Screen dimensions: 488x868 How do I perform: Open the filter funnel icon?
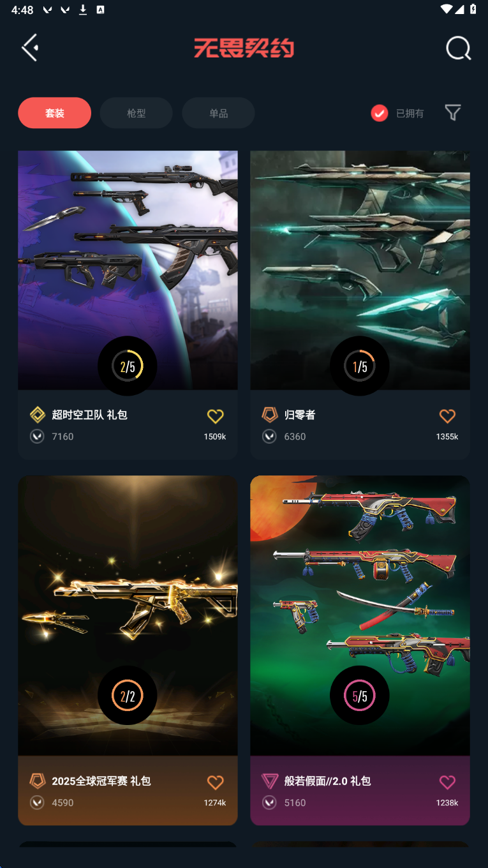(453, 113)
